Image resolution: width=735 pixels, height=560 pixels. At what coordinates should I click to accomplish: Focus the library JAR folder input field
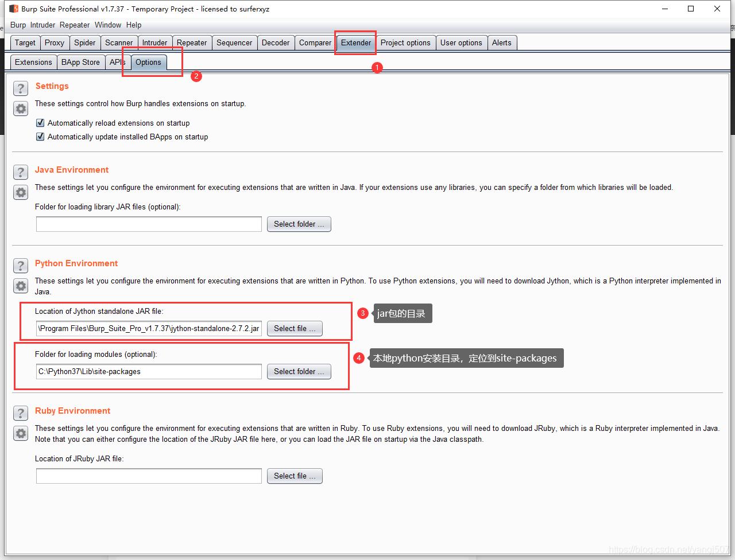(149, 224)
